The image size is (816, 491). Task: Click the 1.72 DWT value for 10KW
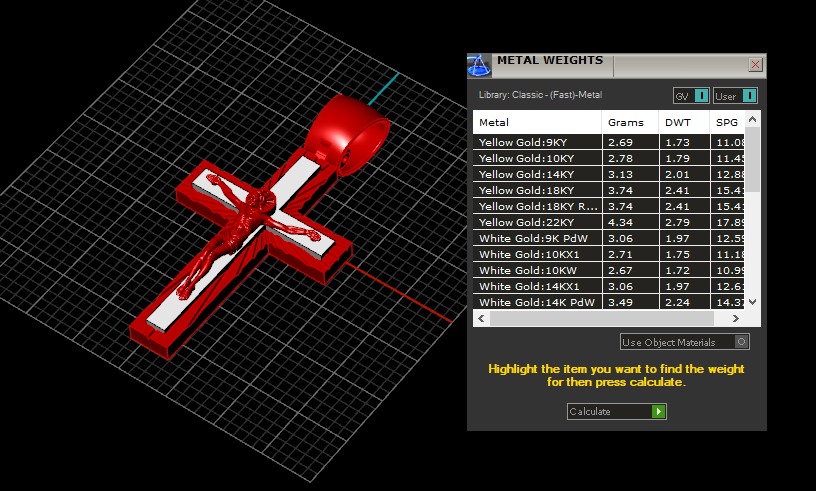[x=677, y=270]
